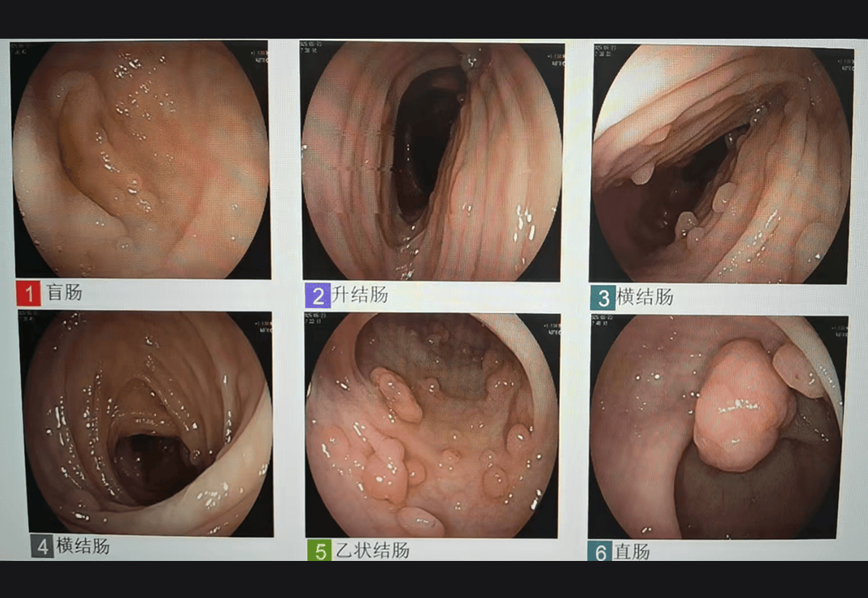Screen dimensions: 868x598
Task: Open the 乙状结肠 endoscopy image 5
Action: pyautogui.click(x=432, y=425)
